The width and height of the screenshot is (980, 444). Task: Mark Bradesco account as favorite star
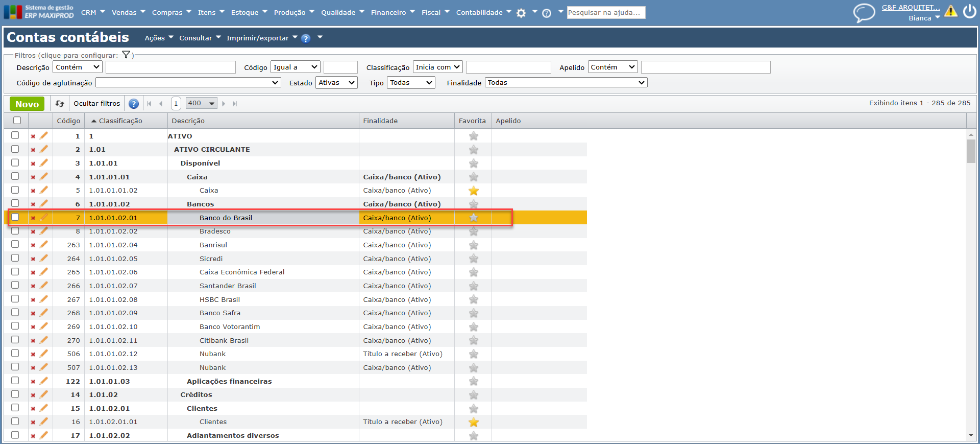[474, 231]
